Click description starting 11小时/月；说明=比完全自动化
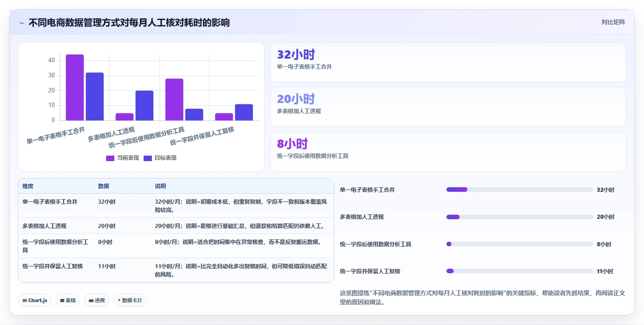 241,271
